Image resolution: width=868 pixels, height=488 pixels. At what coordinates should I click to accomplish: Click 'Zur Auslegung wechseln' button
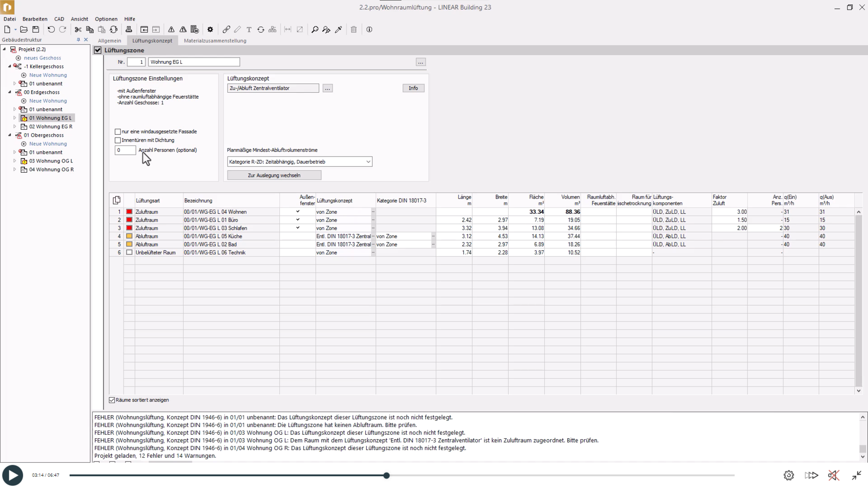pos(274,175)
